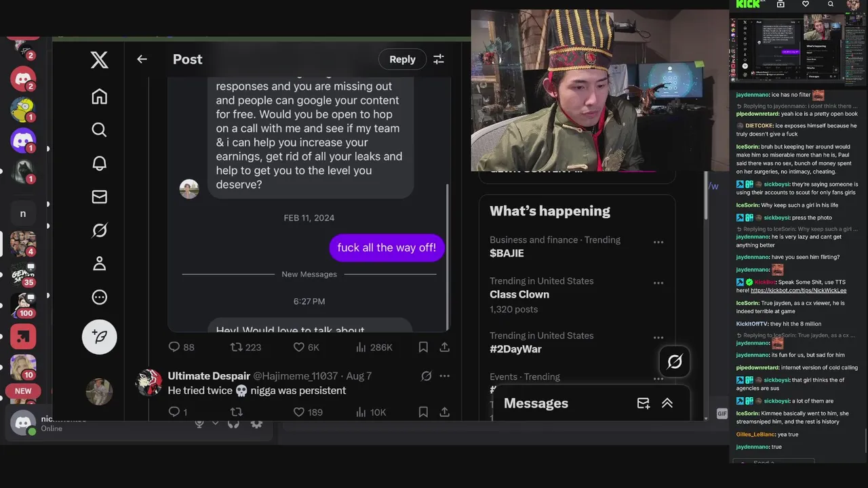Bookmark the main post
The width and height of the screenshot is (868, 488).
[x=423, y=347]
